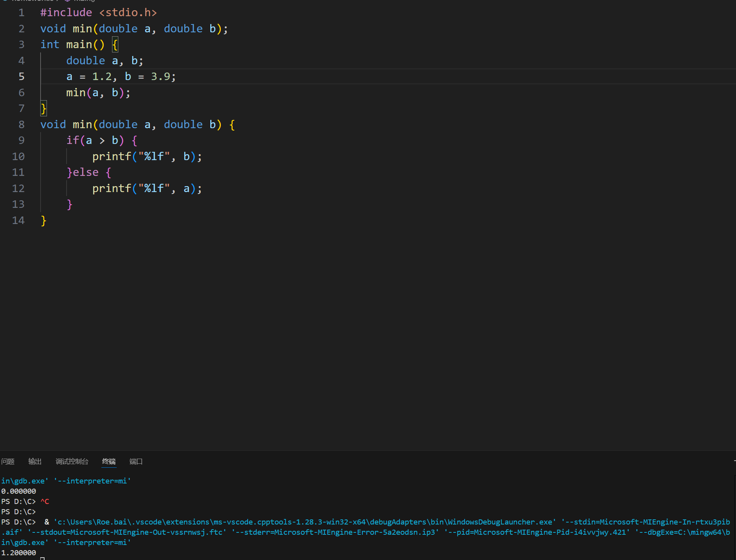The width and height of the screenshot is (736, 560).
Task: Activate the 终端 panel tab
Action: 109,461
